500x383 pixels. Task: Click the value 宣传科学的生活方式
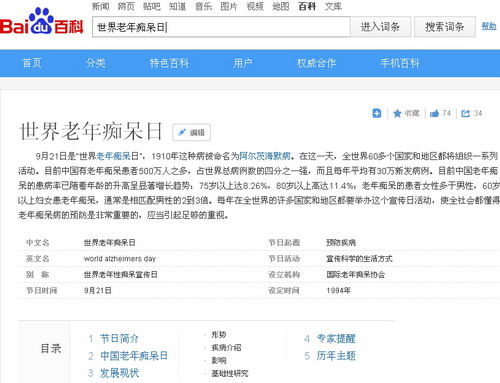(x=359, y=259)
